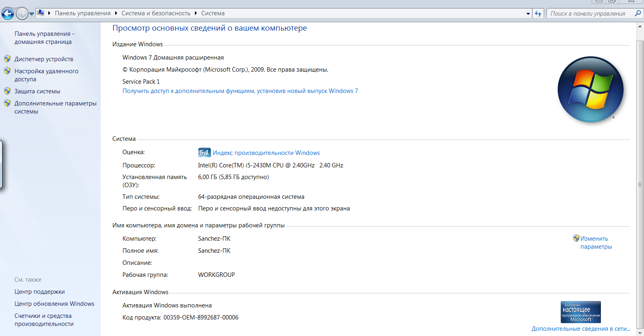Screen dimensions: 644x336
Task: Expand arrow after Система и безопасность
Action: point(196,13)
